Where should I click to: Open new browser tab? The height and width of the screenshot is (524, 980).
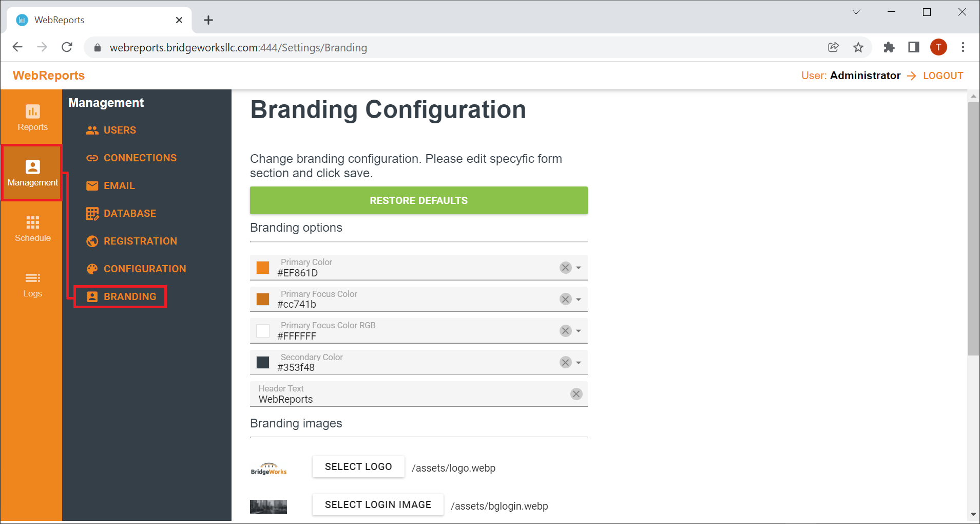pyautogui.click(x=208, y=20)
